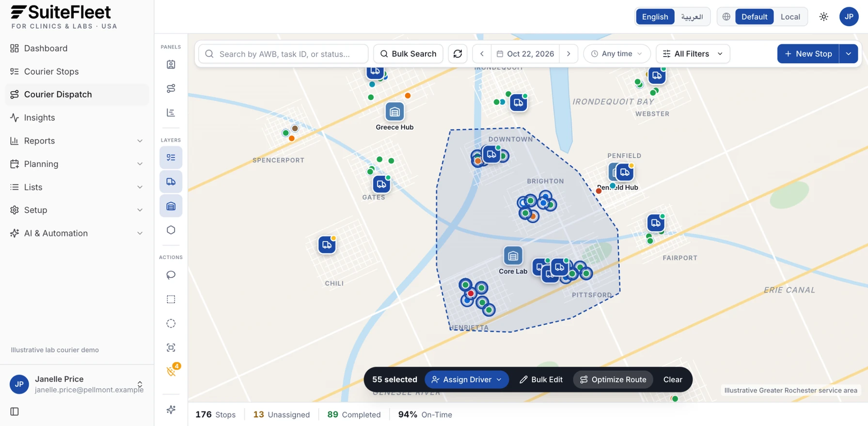Screen dimensions: 868x426
Task: Go to the previous date
Action: pos(482,54)
